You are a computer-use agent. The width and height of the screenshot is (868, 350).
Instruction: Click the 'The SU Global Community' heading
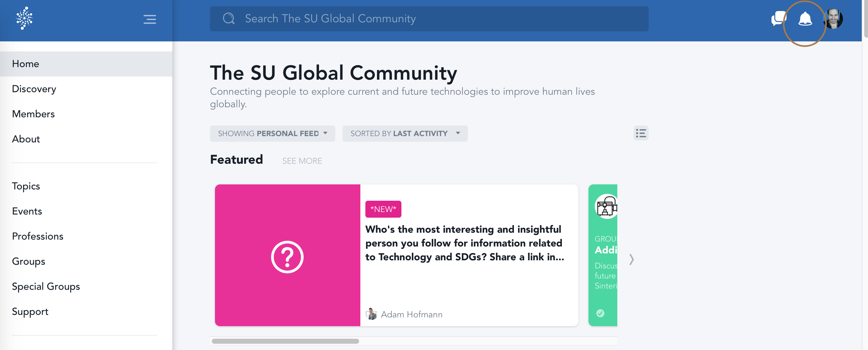(333, 72)
